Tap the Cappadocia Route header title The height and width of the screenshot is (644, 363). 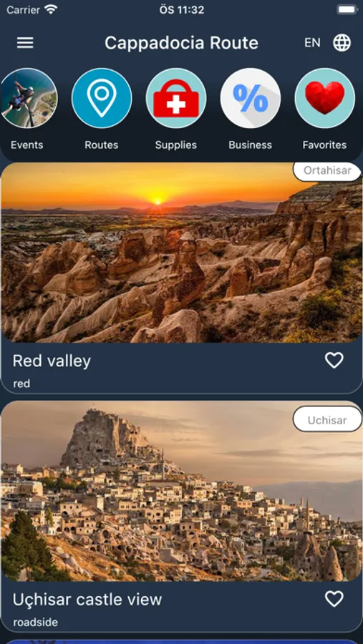tap(181, 43)
